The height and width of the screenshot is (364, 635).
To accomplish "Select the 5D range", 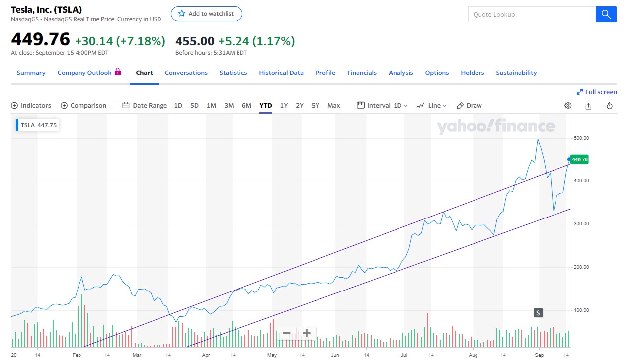I will point(195,106).
